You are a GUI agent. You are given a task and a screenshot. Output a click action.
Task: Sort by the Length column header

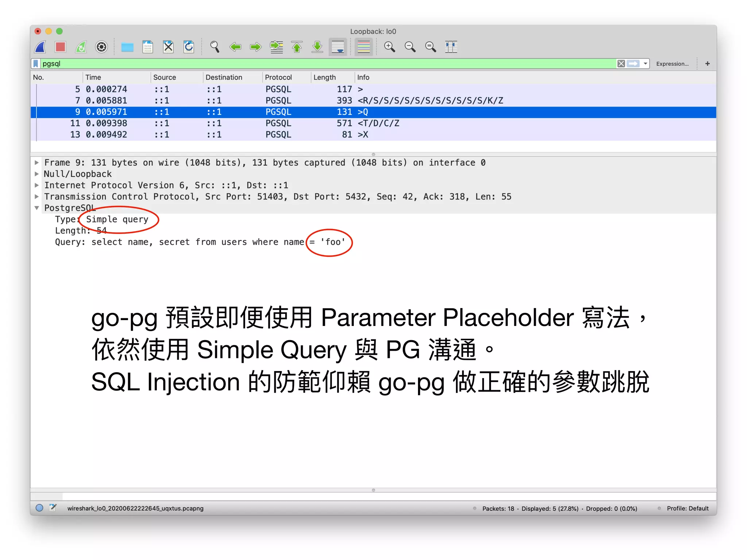coord(332,77)
